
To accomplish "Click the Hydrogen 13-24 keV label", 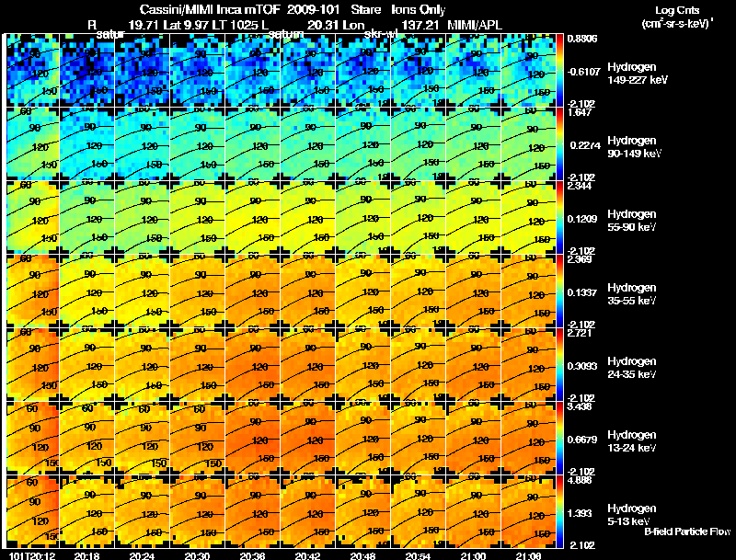I will click(631, 441).
